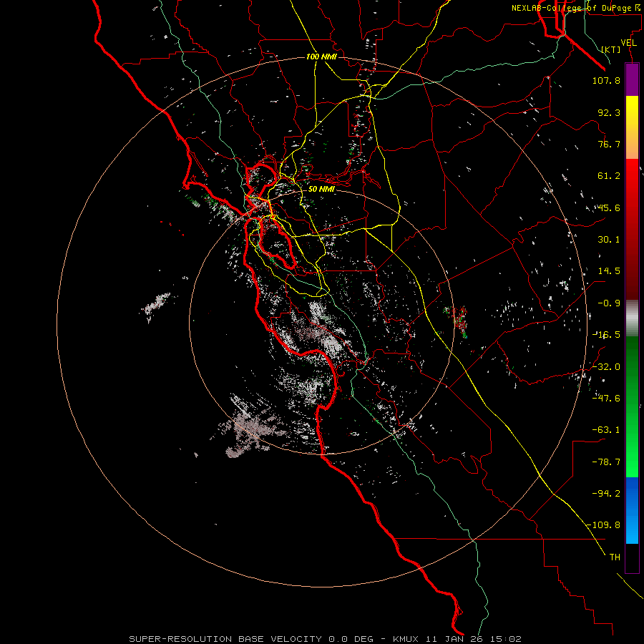644x644 pixels.
Task: Click the 61.2 velocity scale value
Action: [x=609, y=176]
